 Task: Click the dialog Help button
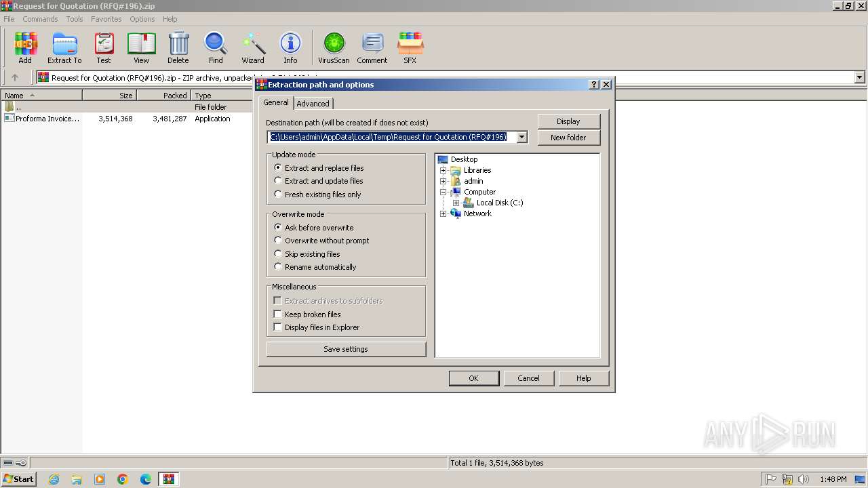tap(583, 378)
